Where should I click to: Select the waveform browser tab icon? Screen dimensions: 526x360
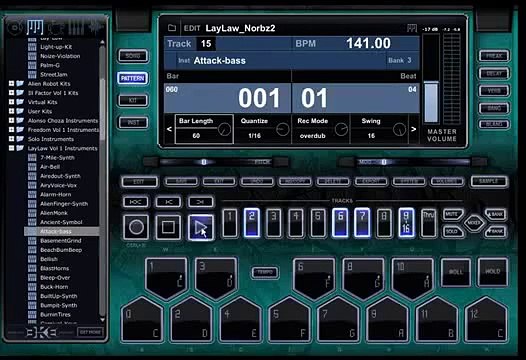(96, 27)
